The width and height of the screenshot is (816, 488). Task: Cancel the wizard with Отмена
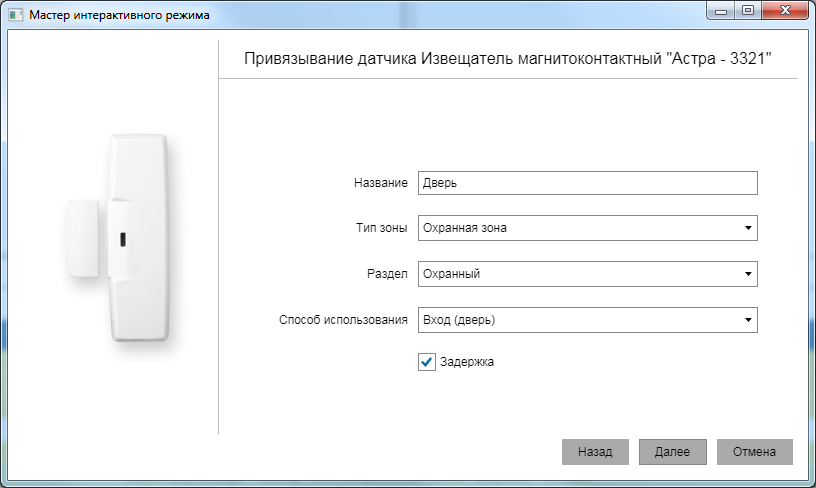[x=755, y=452]
